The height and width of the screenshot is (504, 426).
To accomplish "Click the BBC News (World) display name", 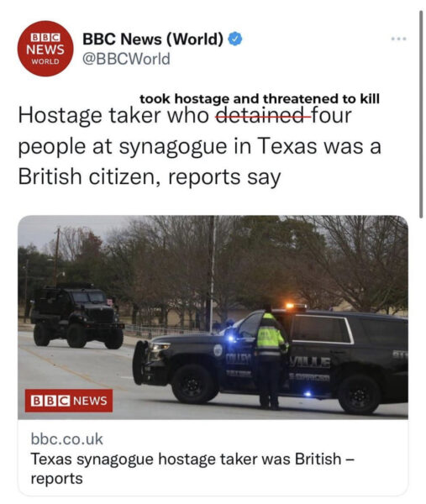I will click(153, 39).
